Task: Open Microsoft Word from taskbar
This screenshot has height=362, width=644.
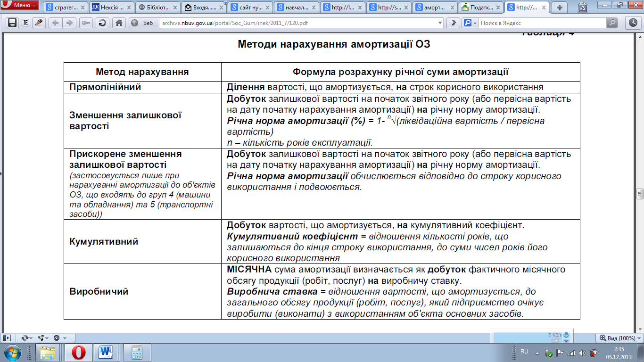Action: point(106,352)
